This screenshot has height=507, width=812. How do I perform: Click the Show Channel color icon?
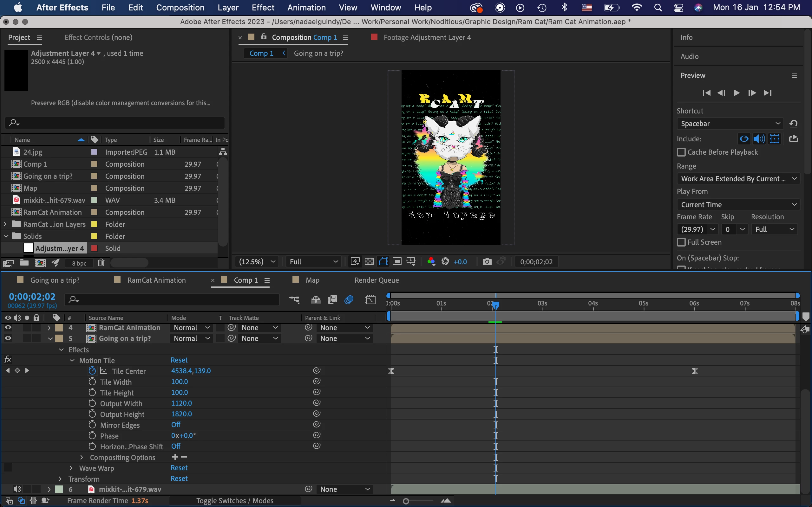pyautogui.click(x=431, y=261)
